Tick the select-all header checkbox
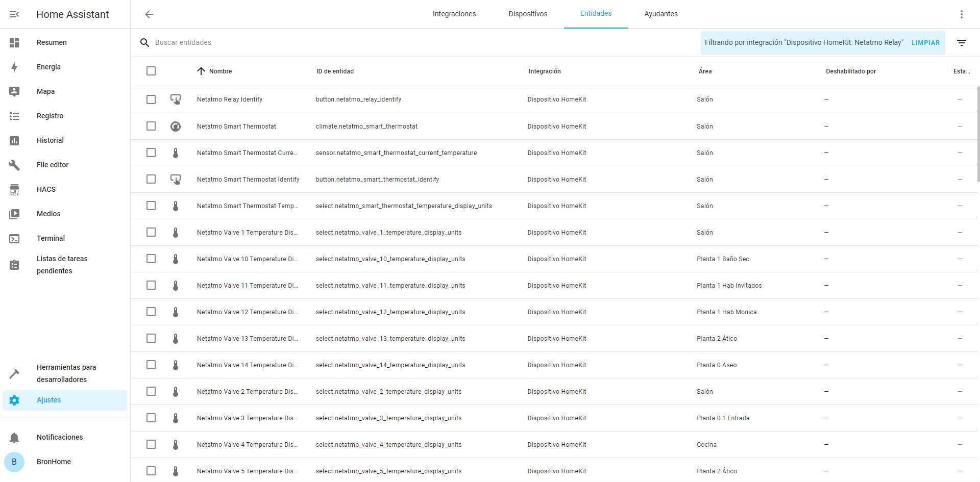Image resolution: width=980 pixels, height=482 pixels. (151, 71)
